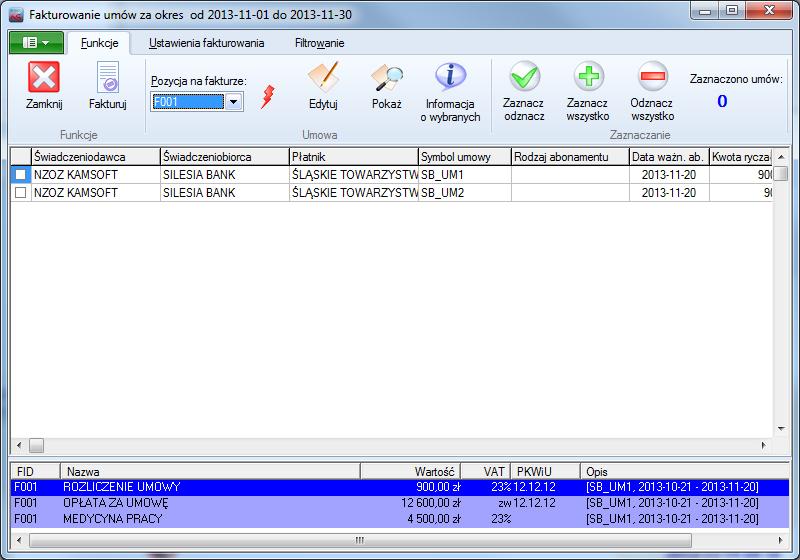Click the Data ważn. ab. column header
800x560 pixels.
coord(669,157)
